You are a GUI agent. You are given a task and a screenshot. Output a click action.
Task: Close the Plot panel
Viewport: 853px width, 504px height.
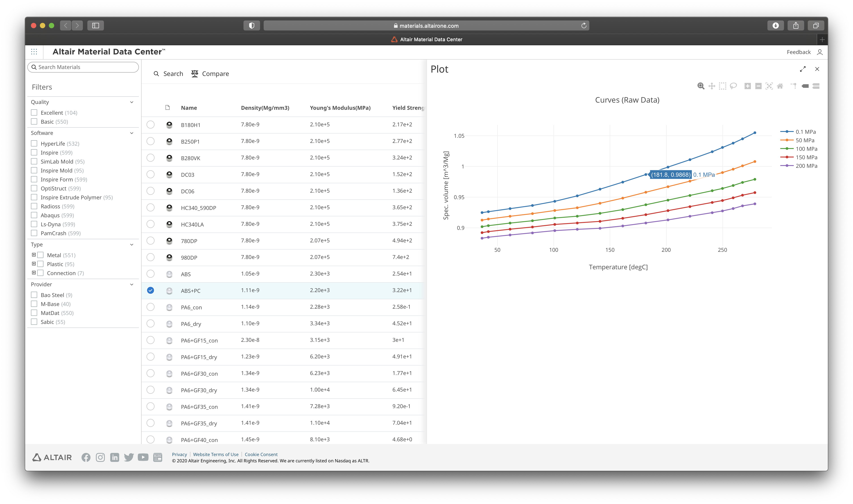coord(817,69)
